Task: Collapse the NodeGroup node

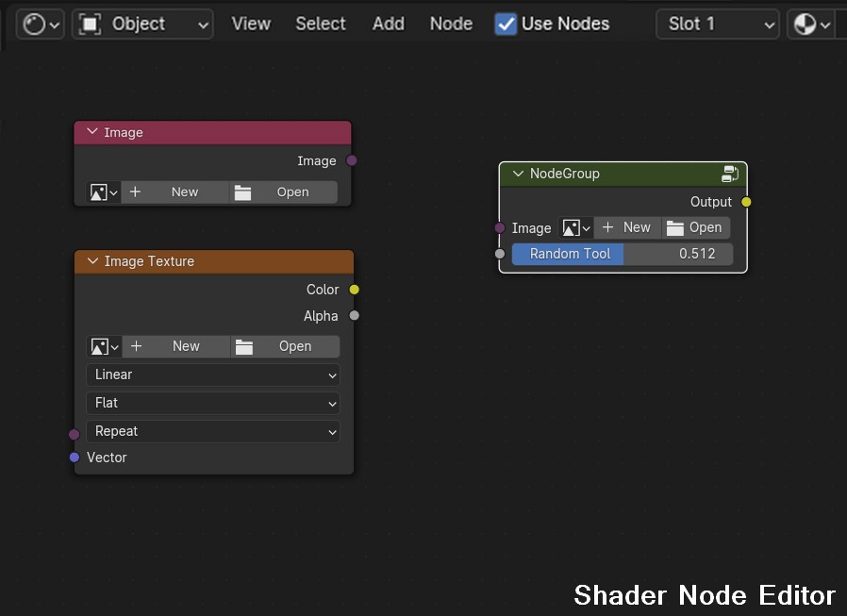Action: tap(518, 174)
